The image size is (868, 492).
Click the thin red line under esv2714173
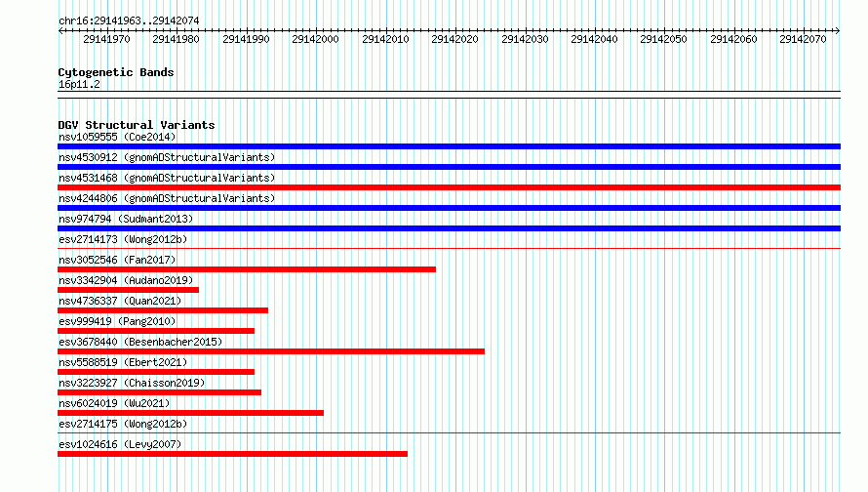pyautogui.click(x=449, y=248)
